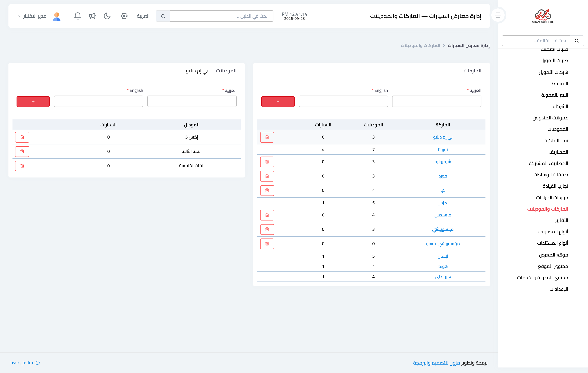Open محتوى المدونة والخدمات menu item
This screenshot has height=373, width=588.
tap(543, 278)
